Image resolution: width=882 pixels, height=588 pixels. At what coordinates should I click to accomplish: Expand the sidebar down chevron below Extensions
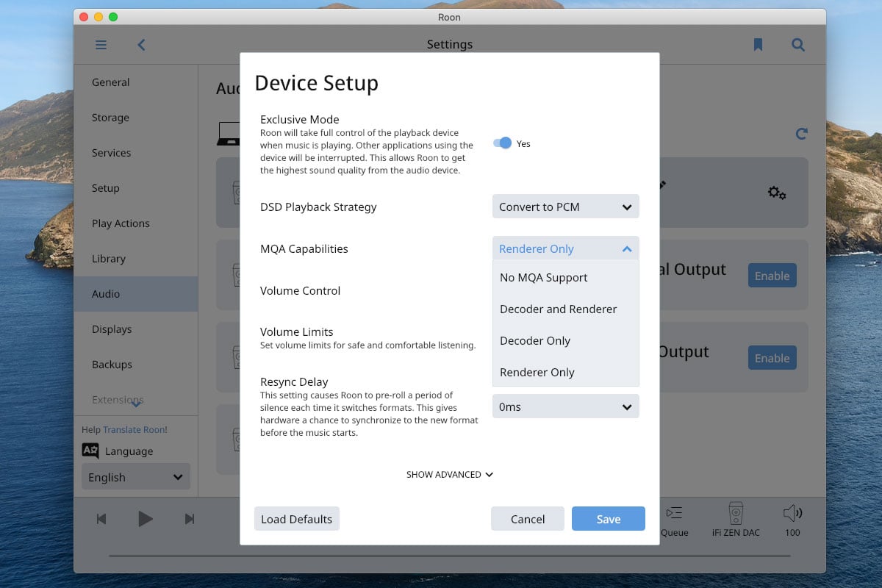click(136, 404)
